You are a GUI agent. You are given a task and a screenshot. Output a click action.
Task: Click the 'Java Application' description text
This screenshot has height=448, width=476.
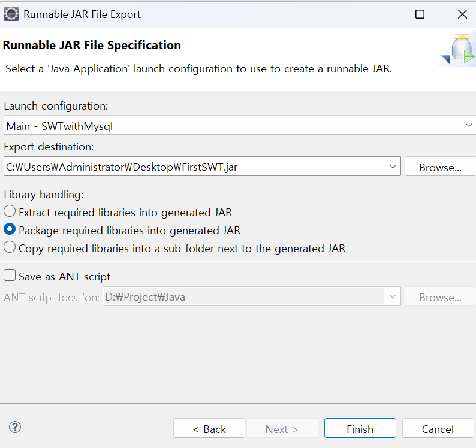[199, 69]
